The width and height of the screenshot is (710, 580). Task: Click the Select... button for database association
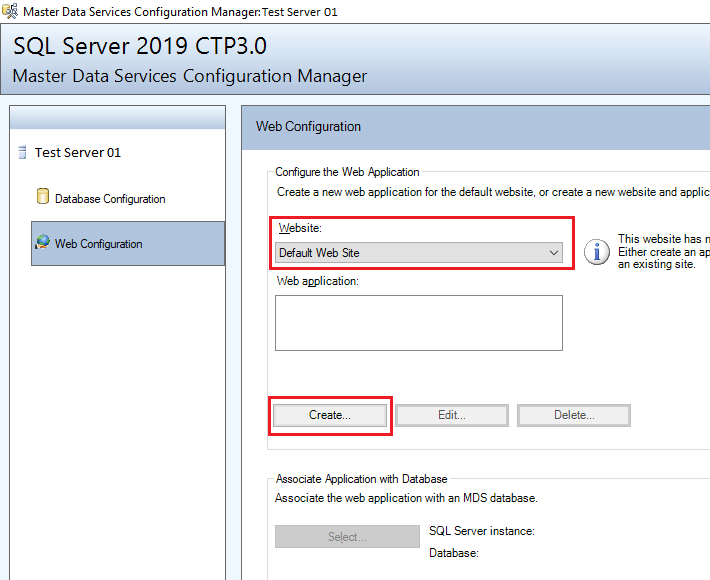point(347,537)
